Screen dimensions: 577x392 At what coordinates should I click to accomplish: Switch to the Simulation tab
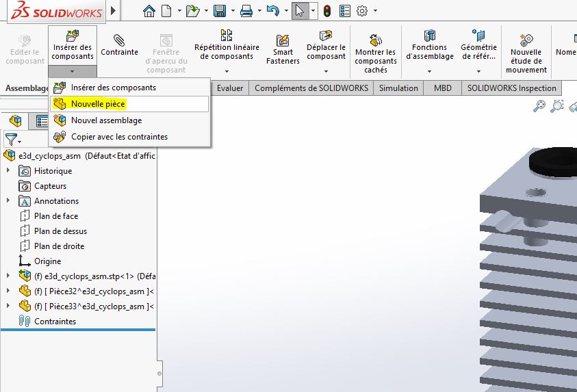point(398,88)
